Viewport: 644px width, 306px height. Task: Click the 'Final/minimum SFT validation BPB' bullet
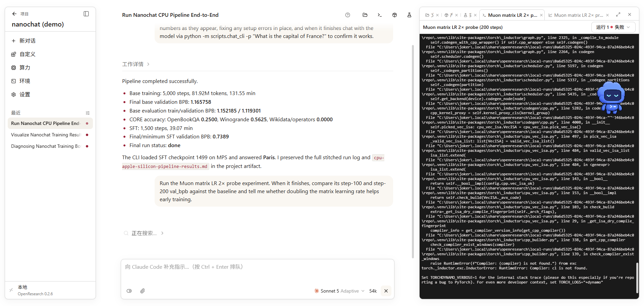coord(179,137)
